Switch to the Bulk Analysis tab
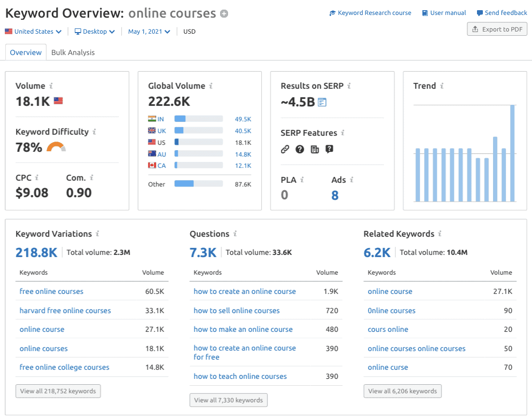 tap(73, 52)
